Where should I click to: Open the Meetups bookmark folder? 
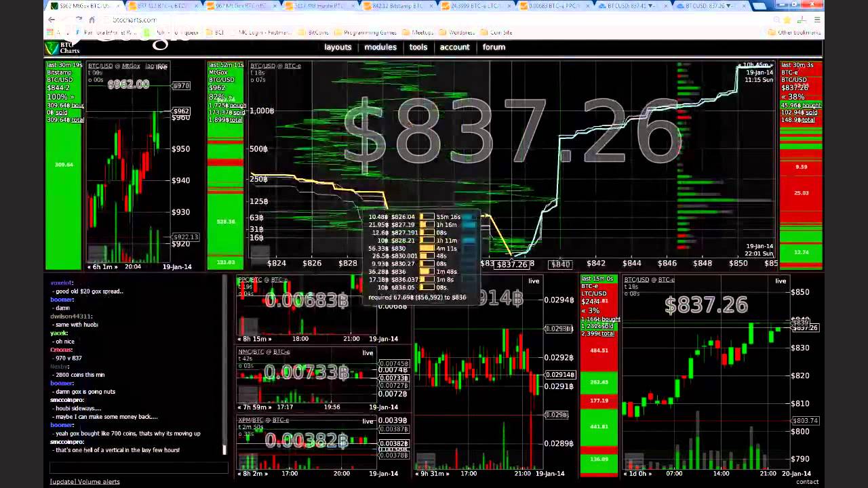(418, 32)
